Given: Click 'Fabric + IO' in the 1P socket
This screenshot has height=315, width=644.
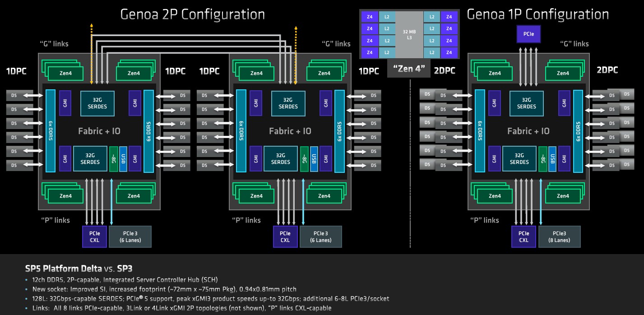Looking at the screenshot, I should 528,131.
